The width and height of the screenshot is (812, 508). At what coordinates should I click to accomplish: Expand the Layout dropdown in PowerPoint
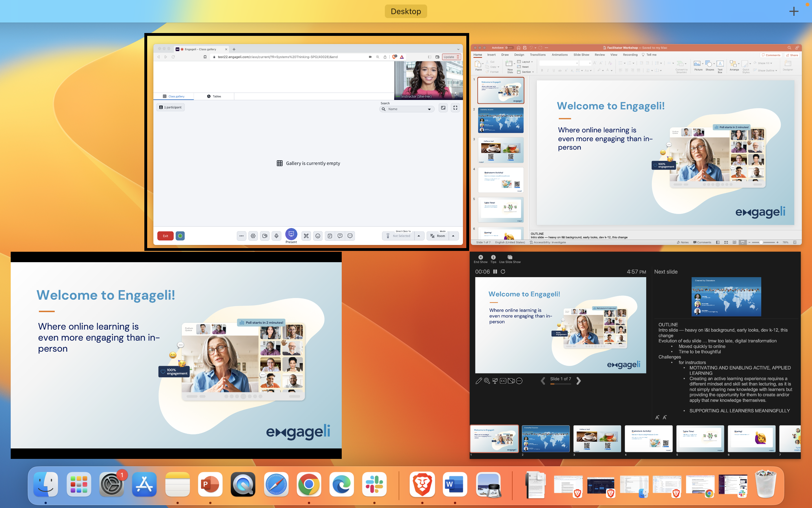[525, 62]
